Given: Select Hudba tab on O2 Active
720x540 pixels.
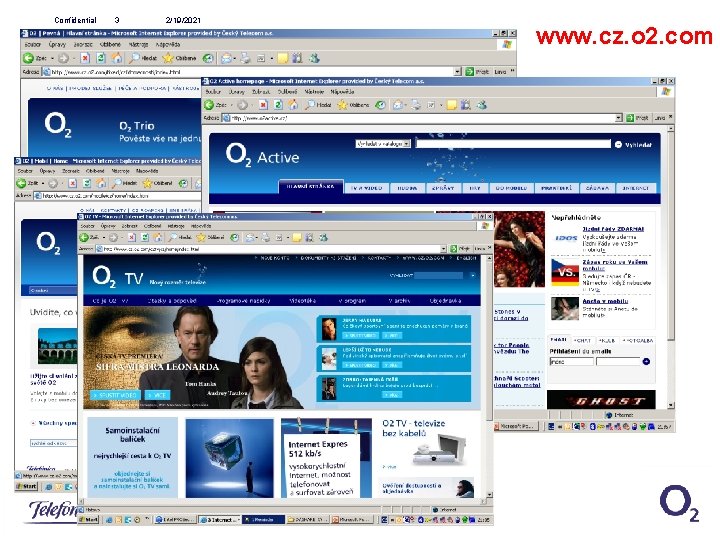Looking at the screenshot, I should click(407, 188).
